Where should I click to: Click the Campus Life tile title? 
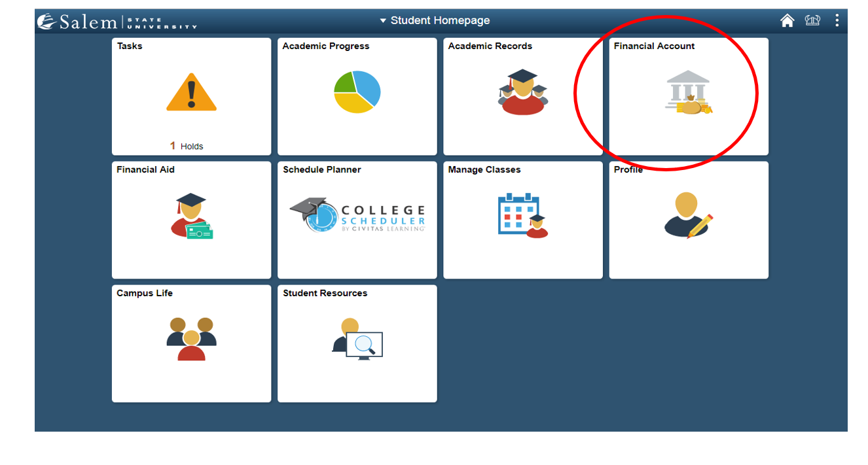145,293
